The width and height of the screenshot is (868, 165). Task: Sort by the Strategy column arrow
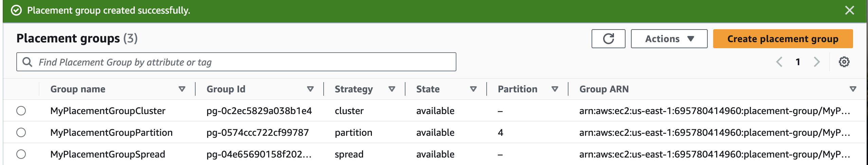coord(392,89)
